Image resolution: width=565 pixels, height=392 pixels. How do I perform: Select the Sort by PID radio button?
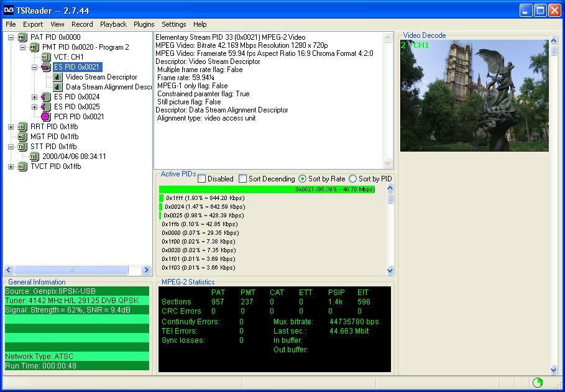(353, 179)
